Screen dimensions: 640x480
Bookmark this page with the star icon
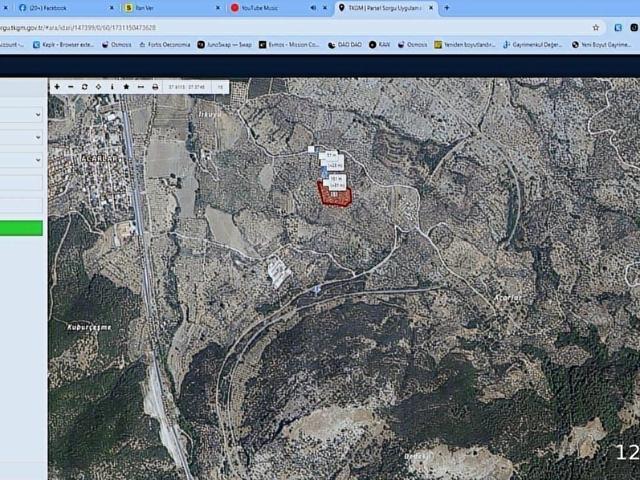point(596,27)
